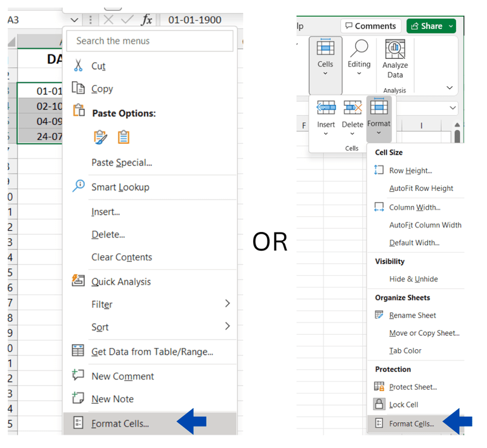The image size is (487, 448).
Task: Open the Share button dropdown arrow
Action: click(x=451, y=26)
